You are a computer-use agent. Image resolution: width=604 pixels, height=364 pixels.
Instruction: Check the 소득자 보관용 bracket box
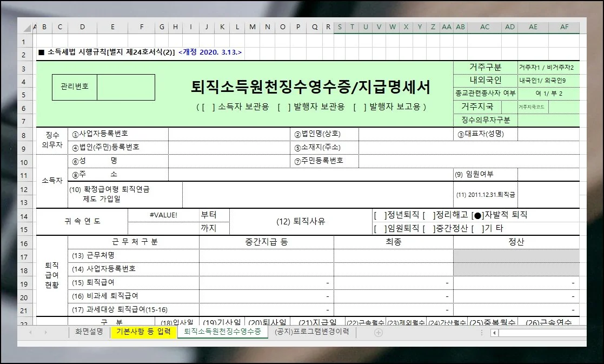pyautogui.click(x=208, y=107)
